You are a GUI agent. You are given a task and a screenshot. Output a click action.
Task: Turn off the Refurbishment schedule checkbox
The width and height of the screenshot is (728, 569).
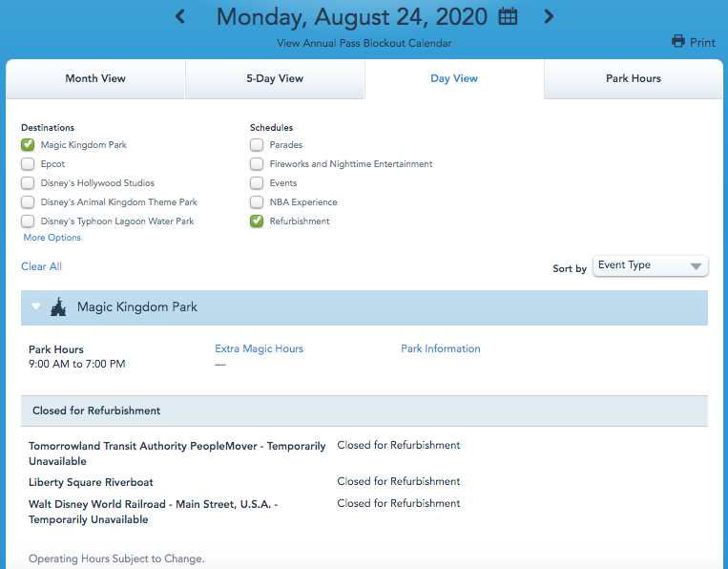(x=257, y=221)
